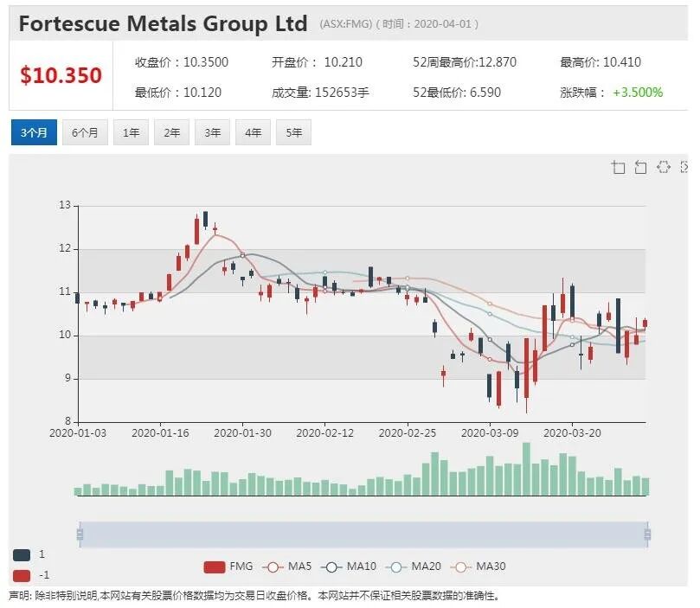The height and width of the screenshot is (608, 700).
Task: Click the red $10.350 current price
Action: point(61,75)
